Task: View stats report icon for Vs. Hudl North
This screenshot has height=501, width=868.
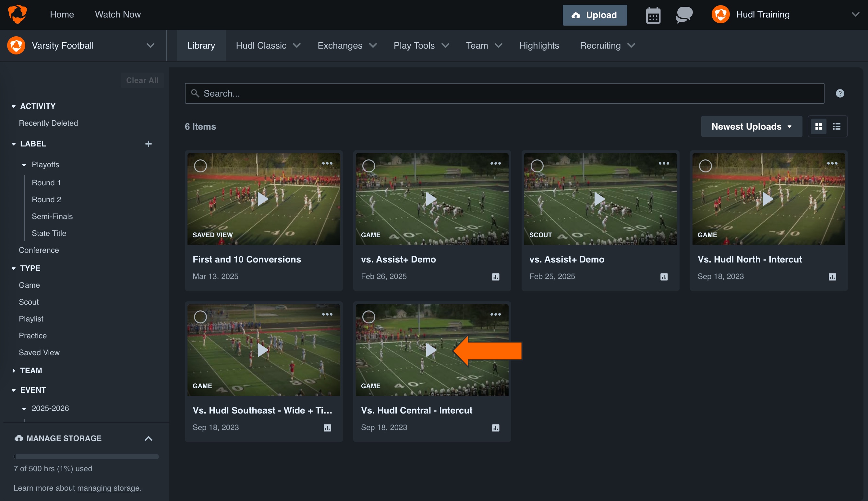Action: tap(832, 277)
